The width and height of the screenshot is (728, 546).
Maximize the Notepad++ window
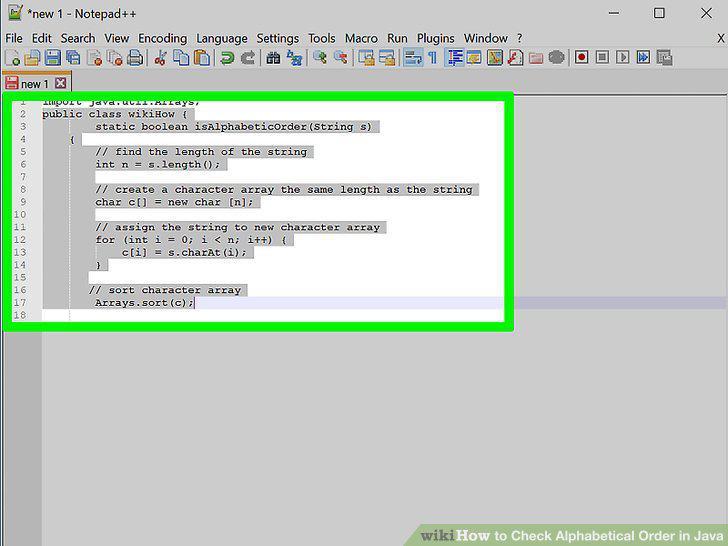[659, 13]
